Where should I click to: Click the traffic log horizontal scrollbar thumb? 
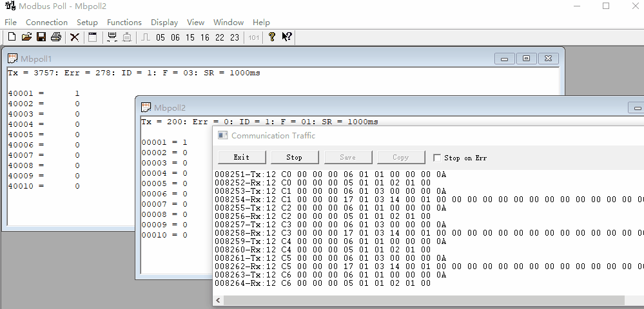pos(424,301)
